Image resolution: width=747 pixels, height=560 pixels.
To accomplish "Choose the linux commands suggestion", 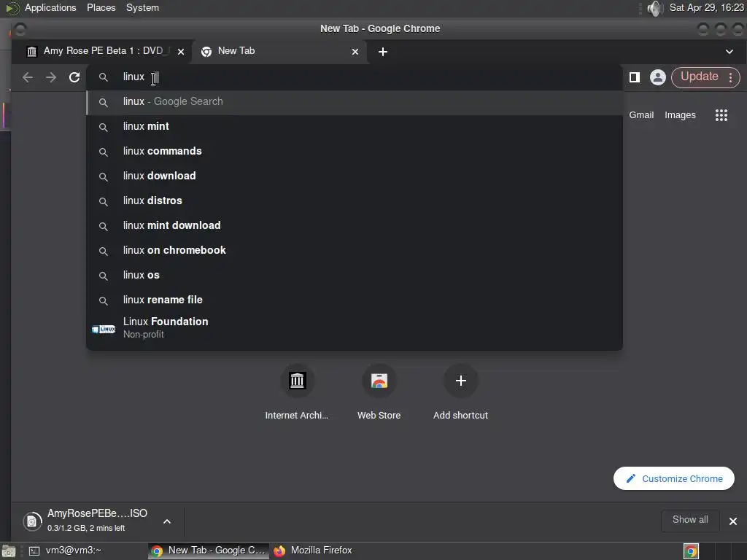I will 355,152.
